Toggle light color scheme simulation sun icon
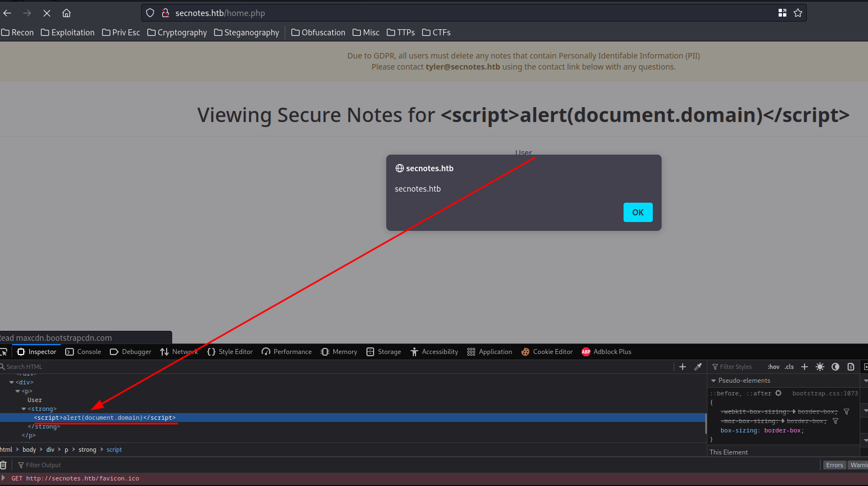Image resolution: width=868 pixels, height=486 pixels. 820,367
